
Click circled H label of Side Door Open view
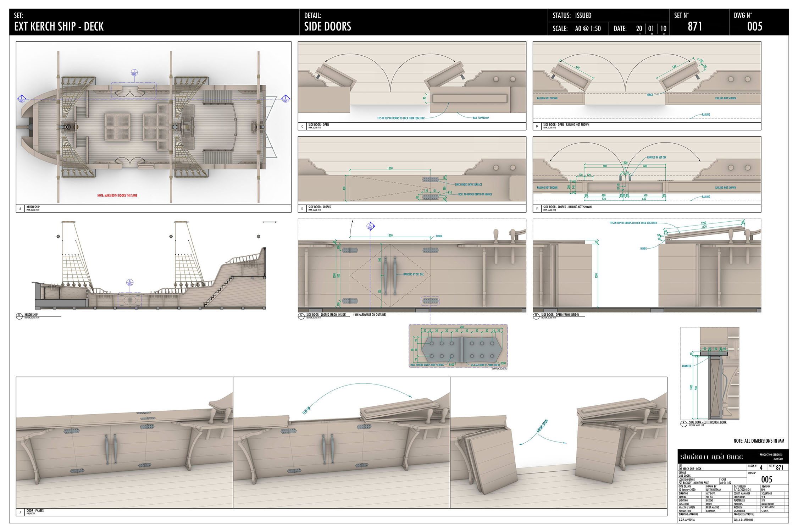click(536, 316)
